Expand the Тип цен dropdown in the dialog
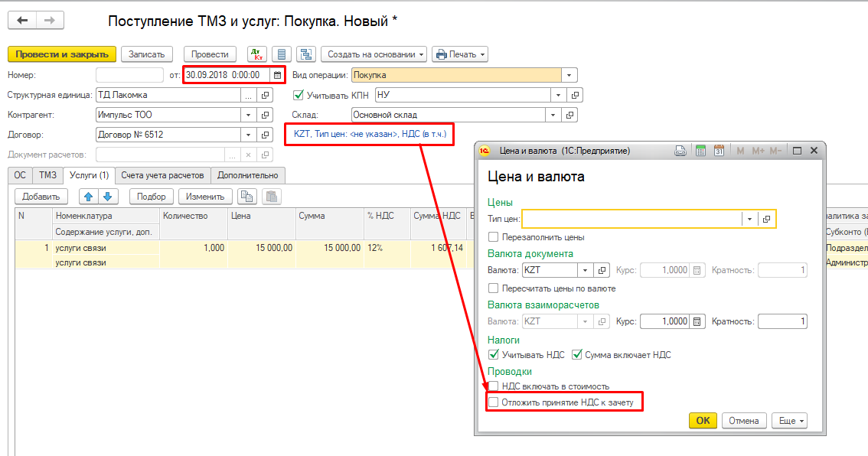This screenshot has height=456, width=868. 749,219
